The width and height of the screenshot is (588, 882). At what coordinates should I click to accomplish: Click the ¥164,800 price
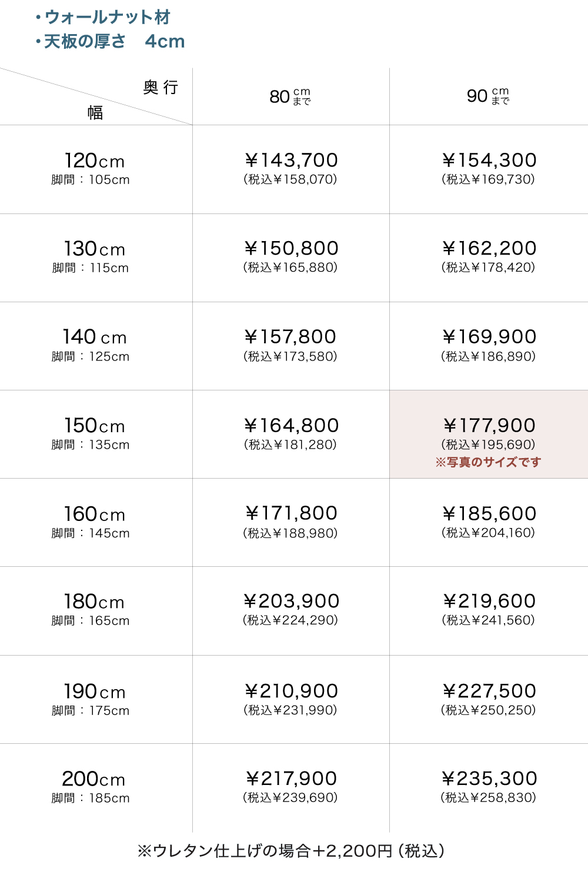(x=290, y=433)
